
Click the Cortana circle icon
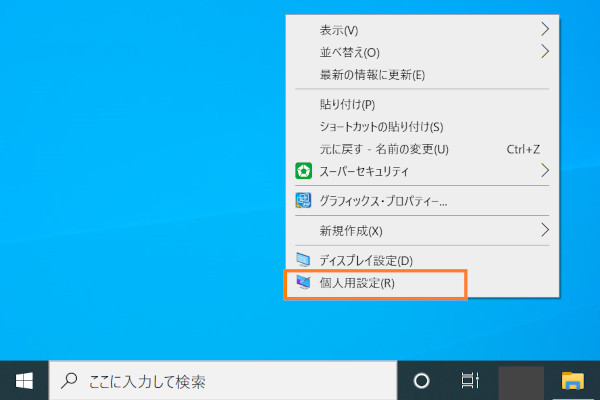[x=421, y=381]
